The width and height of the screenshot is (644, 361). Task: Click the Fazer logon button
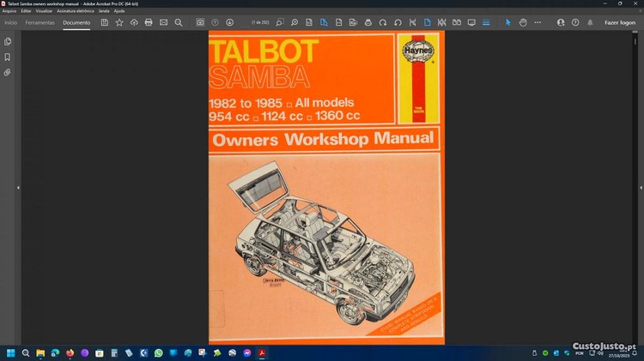[620, 22]
